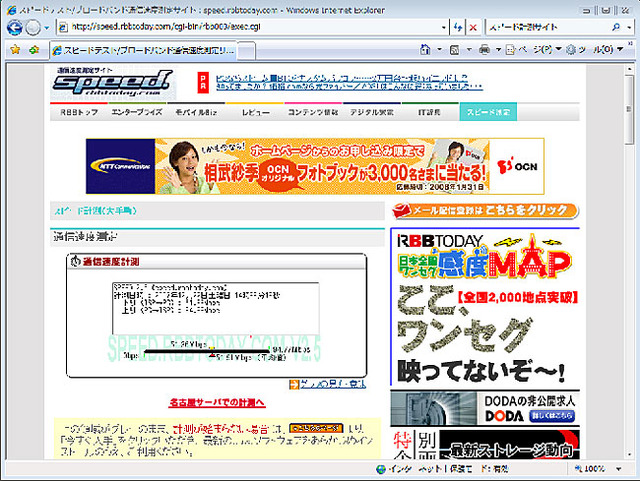Select the speed test page tab
640x481 pixels.
(144, 50)
